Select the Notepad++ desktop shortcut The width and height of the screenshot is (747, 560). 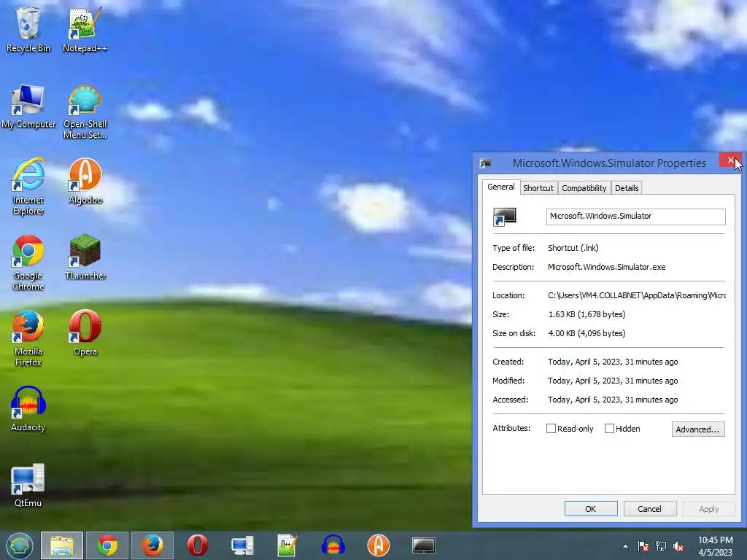click(85, 30)
